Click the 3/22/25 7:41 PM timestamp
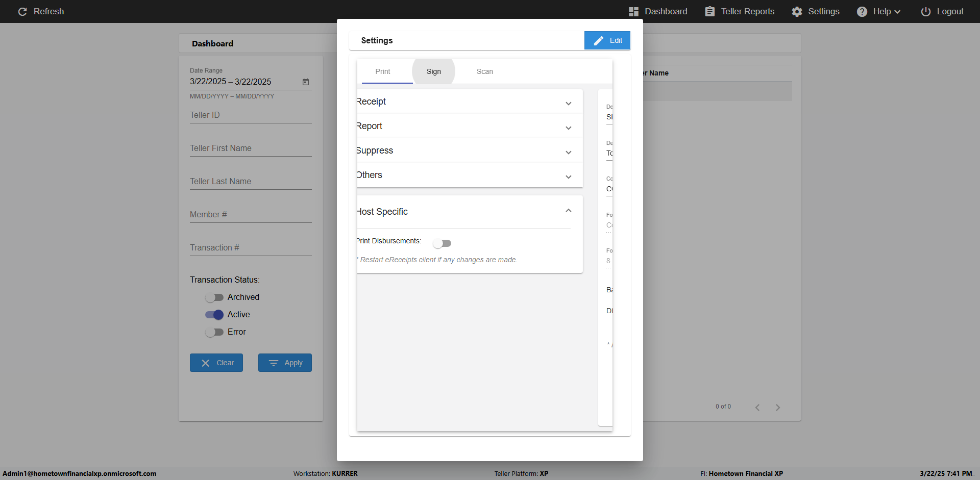This screenshot has width=980, height=480. pyautogui.click(x=946, y=473)
